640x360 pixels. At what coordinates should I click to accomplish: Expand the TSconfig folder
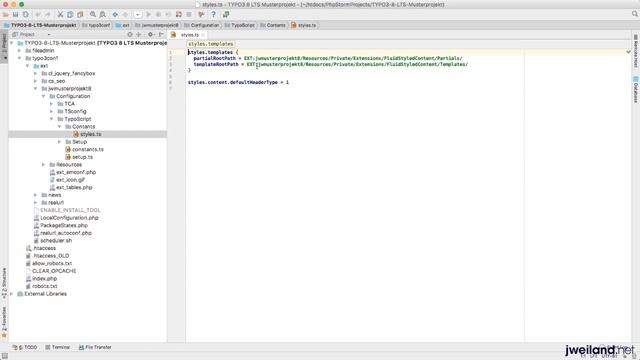point(51,111)
